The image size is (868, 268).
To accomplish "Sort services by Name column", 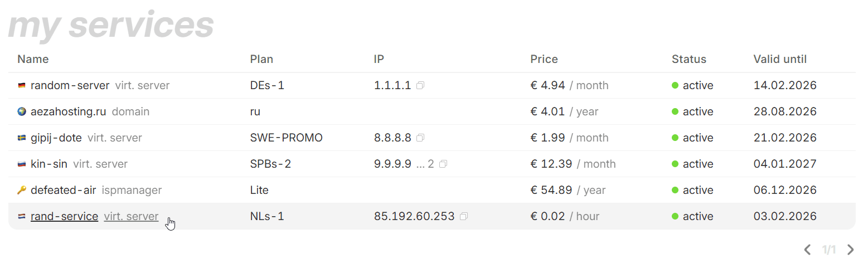I will 33,59.
